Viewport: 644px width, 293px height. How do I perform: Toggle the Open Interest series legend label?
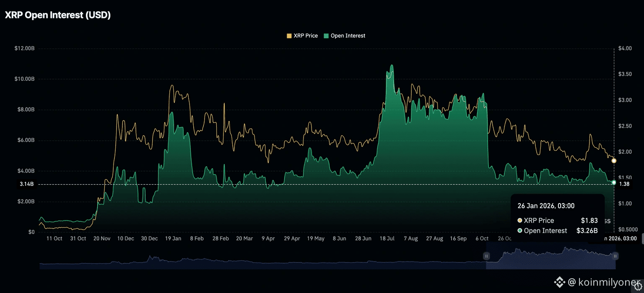click(348, 36)
